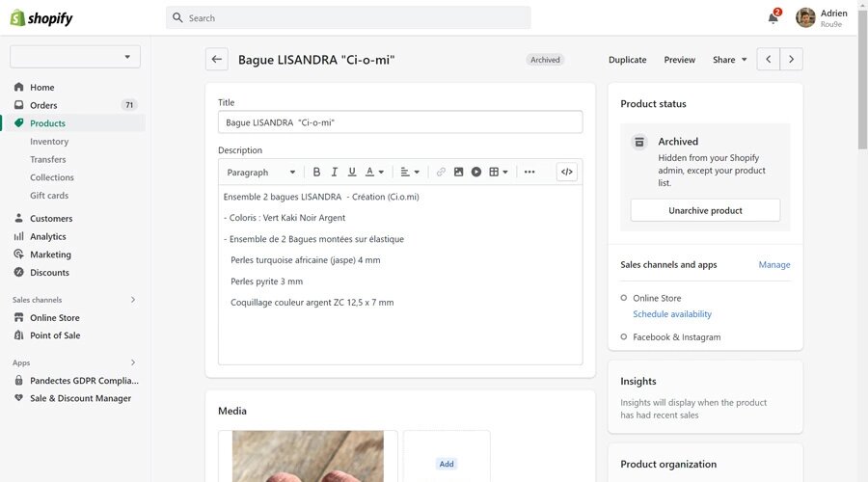Click Unarchive product
Image resolution: width=868 pixels, height=482 pixels.
[705, 210]
